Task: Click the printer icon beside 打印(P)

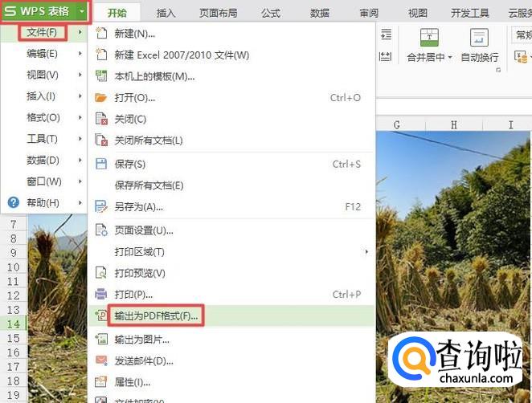Action: click(x=100, y=294)
